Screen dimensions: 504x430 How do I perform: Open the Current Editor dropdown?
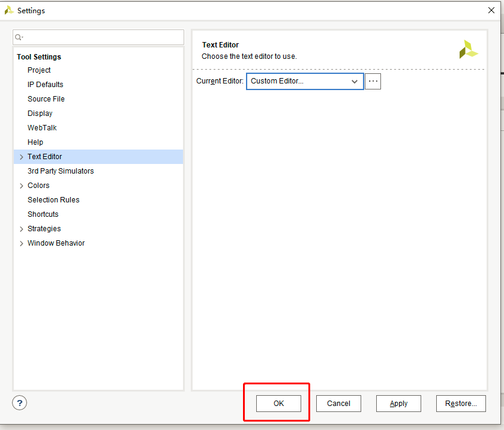pyautogui.click(x=305, y=81)
